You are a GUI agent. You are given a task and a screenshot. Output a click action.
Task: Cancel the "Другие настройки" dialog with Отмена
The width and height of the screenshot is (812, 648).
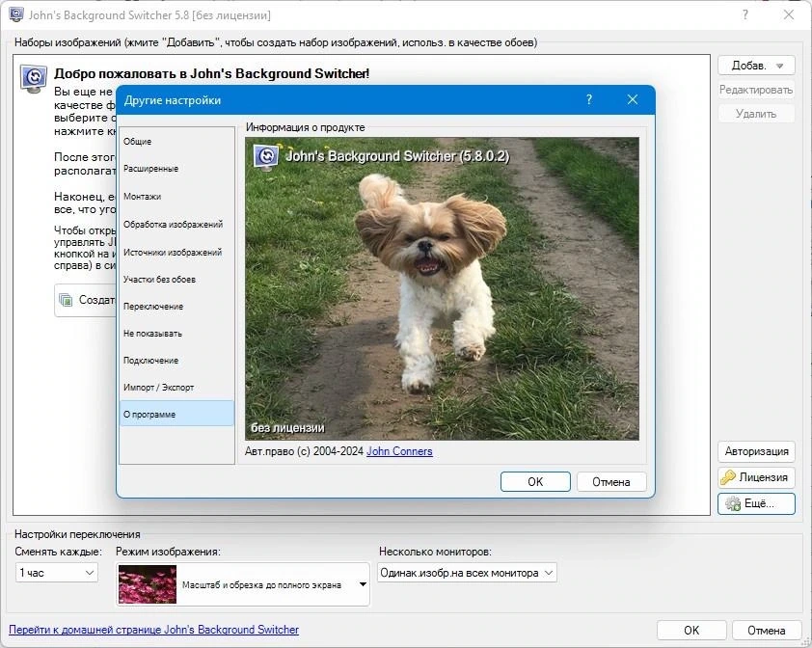tap(611, 482)
